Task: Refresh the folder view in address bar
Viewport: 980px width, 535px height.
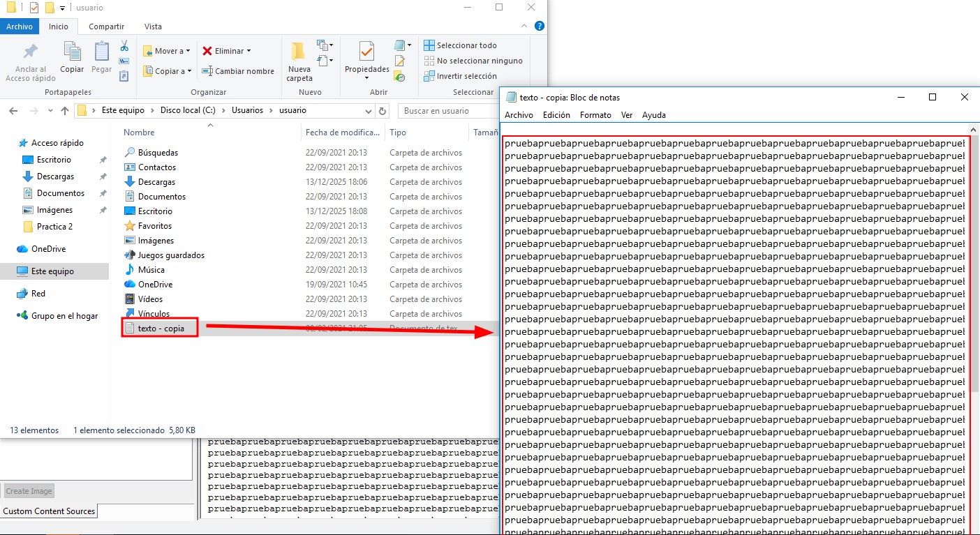Action: point(382,110)
